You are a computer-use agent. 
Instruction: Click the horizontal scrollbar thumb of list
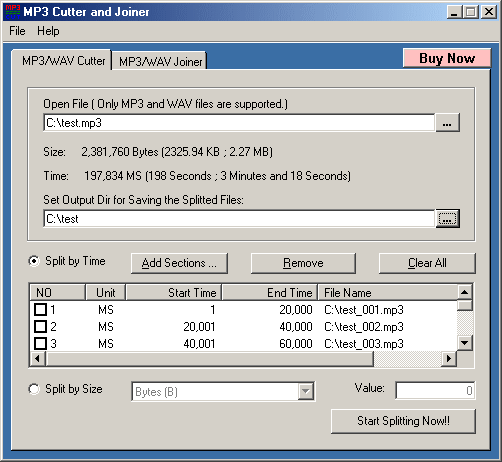[x=209, y=359]
